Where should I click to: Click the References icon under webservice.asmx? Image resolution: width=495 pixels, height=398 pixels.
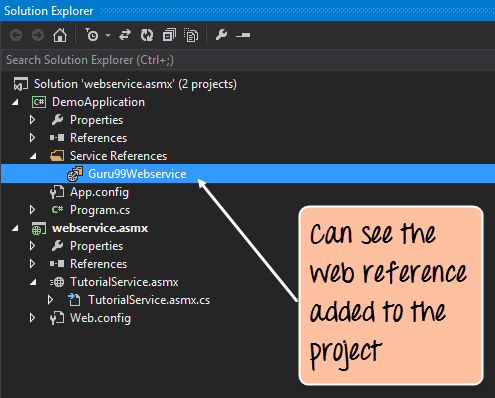coord(57,264)
